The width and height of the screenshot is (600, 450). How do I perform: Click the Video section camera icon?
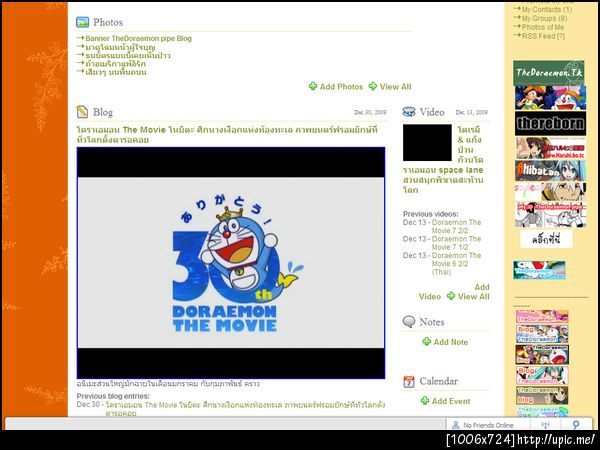pyautogui.click(x=409, y=112)
